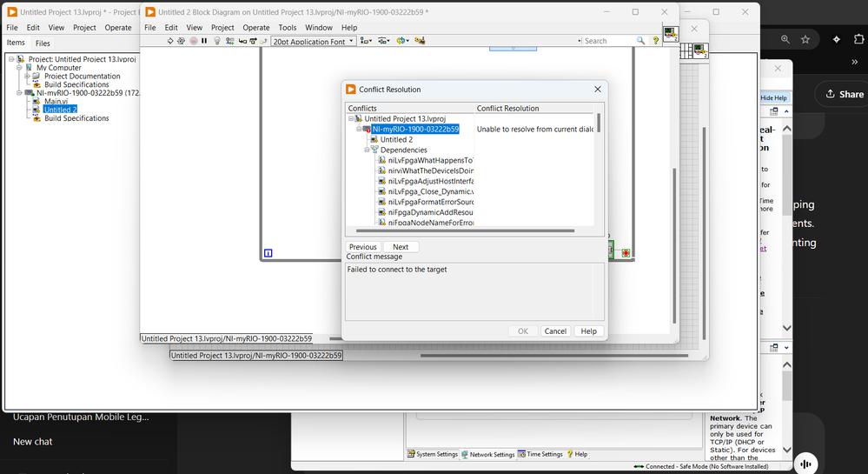
Task: Click the Run Continuously icon
Action: (182, 41)
